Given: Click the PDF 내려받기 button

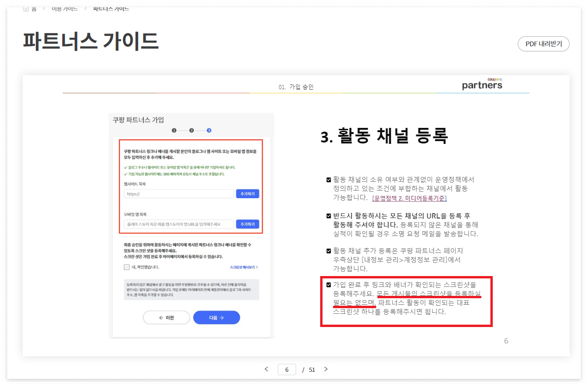Looking at the screenshot, I should [543, 44].
